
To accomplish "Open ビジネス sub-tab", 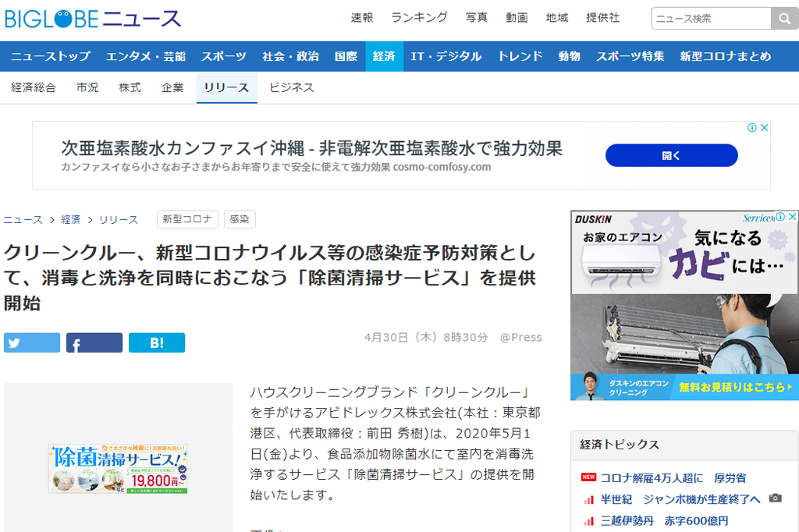I will [x=292, y=87].
